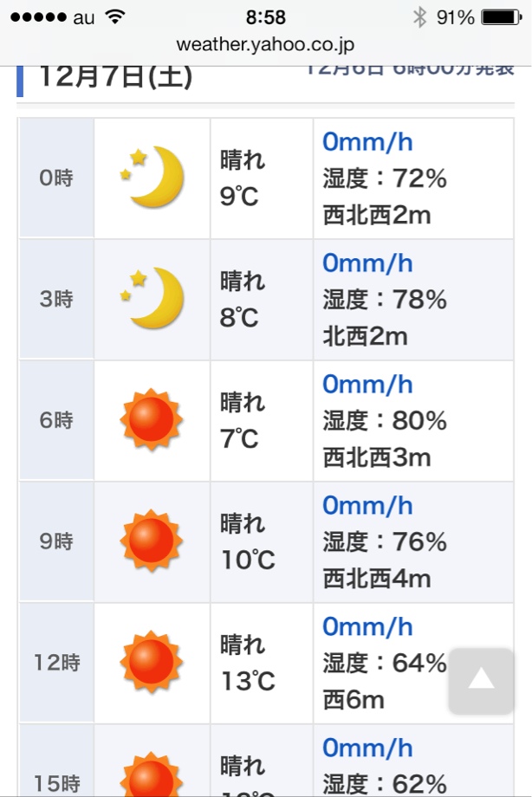This screenshot has height=797, width=532.
Task: Tap the sun icon for 12時
Action: click(x=151, y=662)
